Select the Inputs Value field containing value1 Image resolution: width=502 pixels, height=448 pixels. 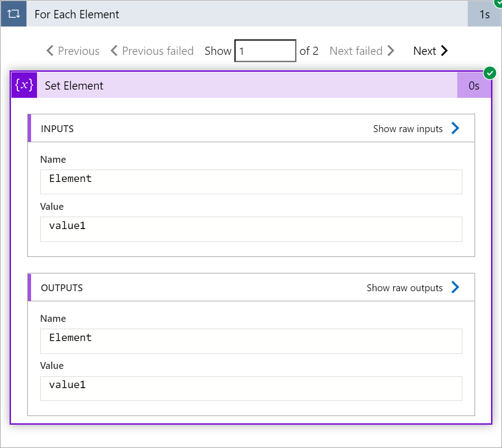251,229
